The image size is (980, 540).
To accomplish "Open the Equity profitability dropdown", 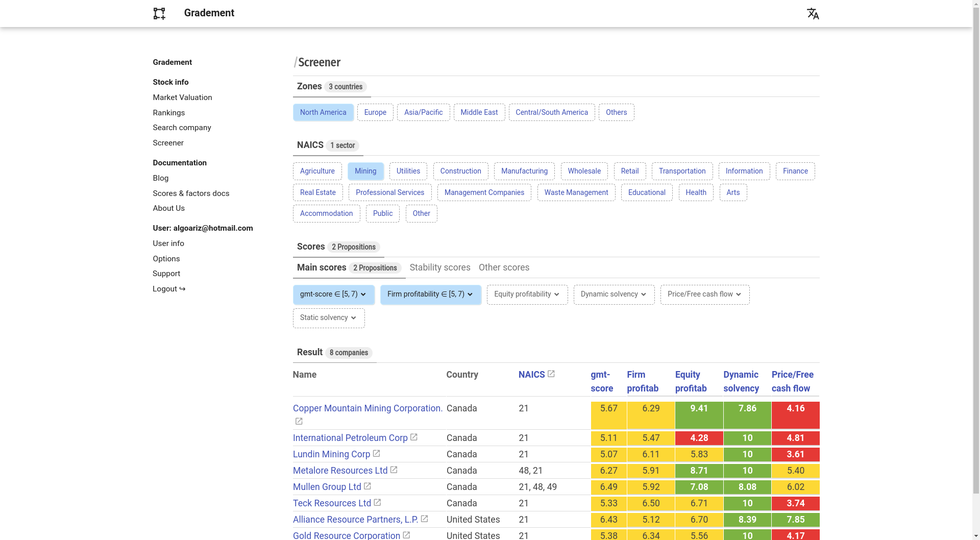I will coord(527,294).
